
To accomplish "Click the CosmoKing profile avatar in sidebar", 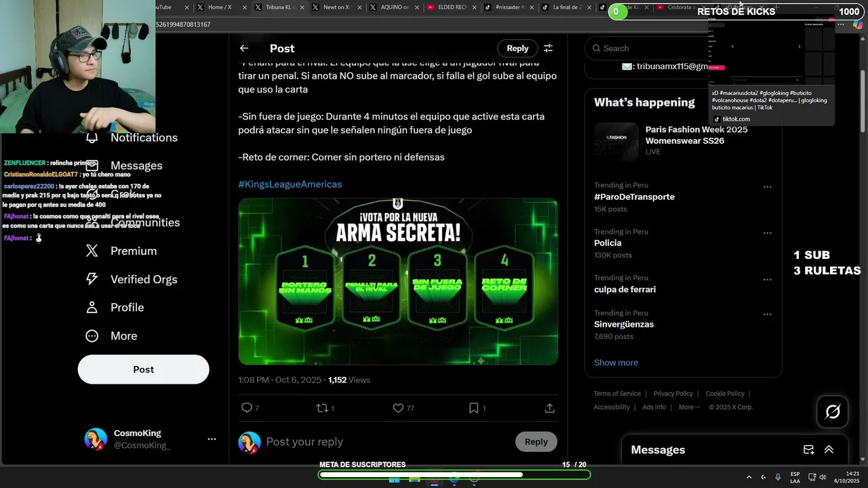I will [96, 439].
